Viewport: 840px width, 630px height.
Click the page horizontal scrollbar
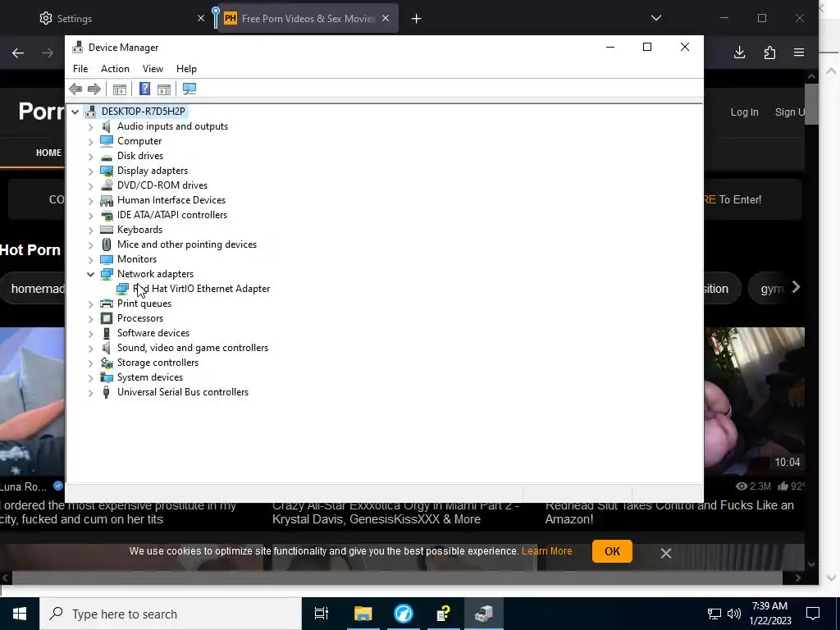[x=397, y=577]
